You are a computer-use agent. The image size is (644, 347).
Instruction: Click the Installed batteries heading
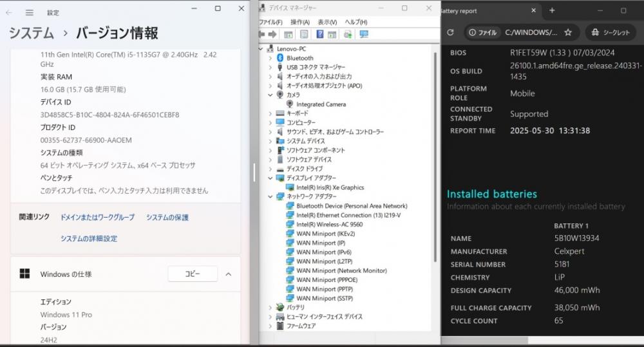coord(491,194)
